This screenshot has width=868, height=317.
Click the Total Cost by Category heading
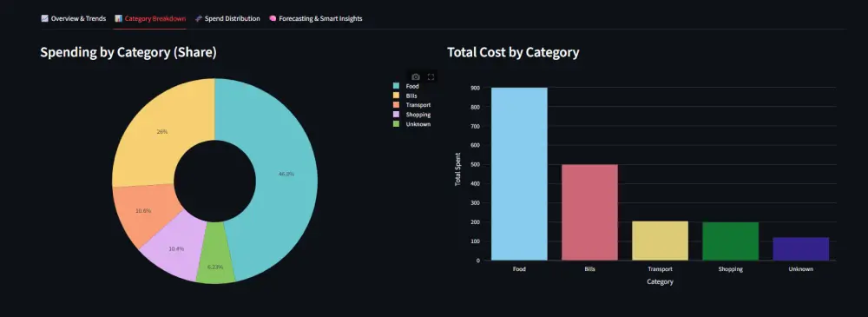pos(513,53)
